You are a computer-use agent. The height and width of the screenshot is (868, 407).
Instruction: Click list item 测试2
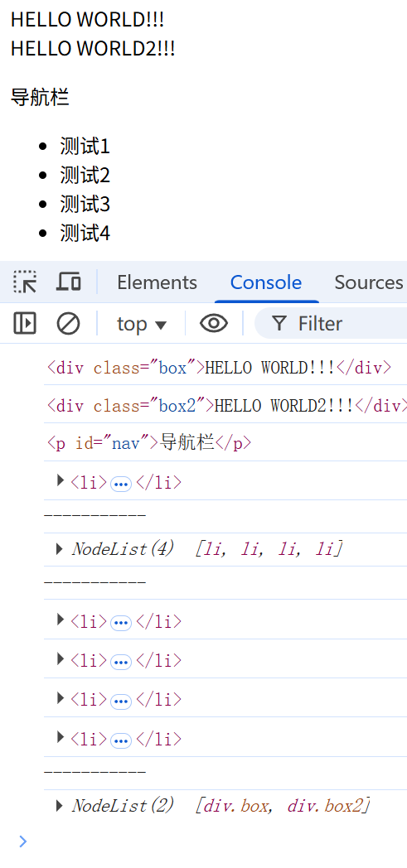[85, 176]
